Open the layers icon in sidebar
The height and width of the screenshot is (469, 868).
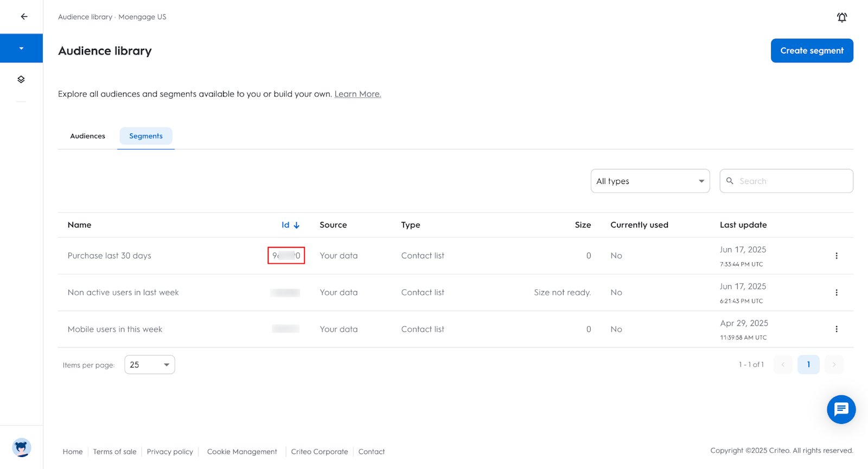click(21, 79)
